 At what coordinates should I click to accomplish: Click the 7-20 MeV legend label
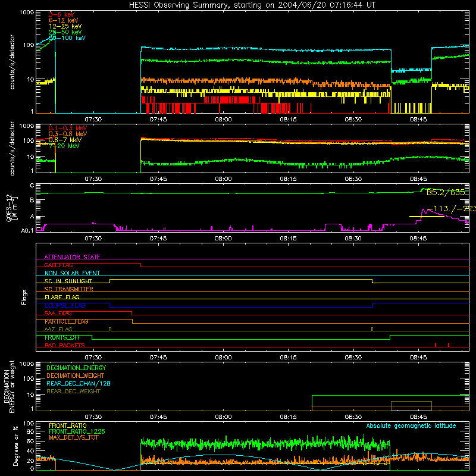tap(64, 146)
